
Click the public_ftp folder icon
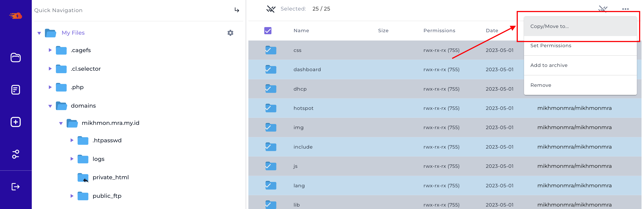click(x=83, y=196)
